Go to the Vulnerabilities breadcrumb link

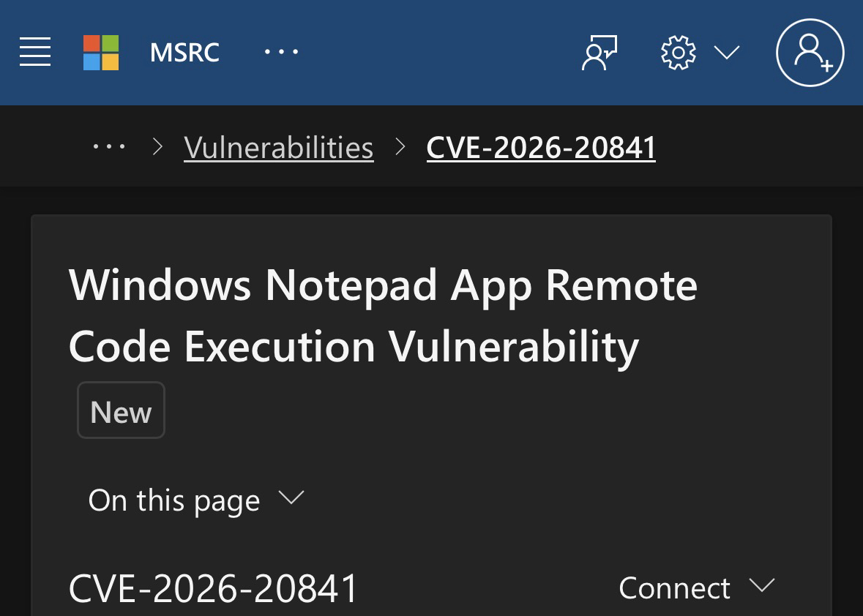tap(279, 148)
